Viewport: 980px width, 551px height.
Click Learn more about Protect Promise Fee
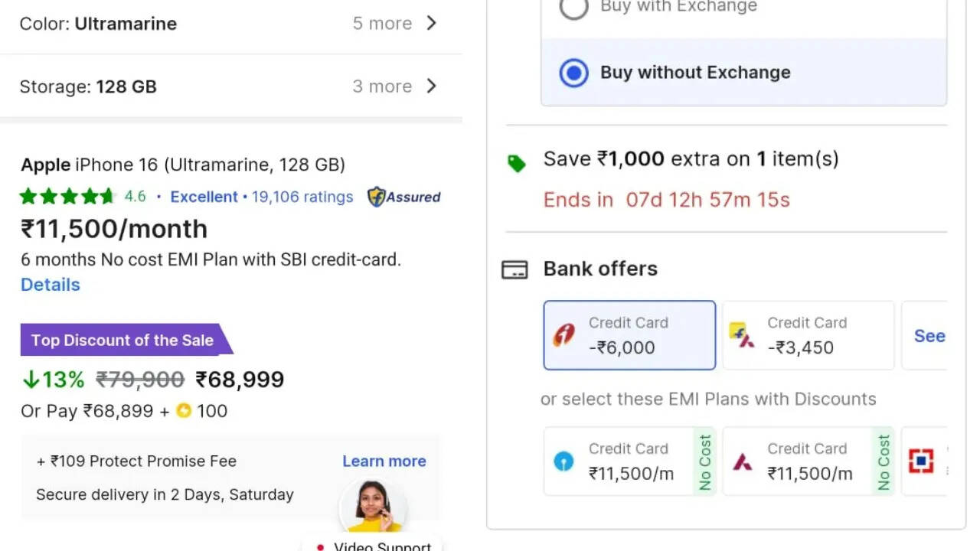[x=384, y=461]
